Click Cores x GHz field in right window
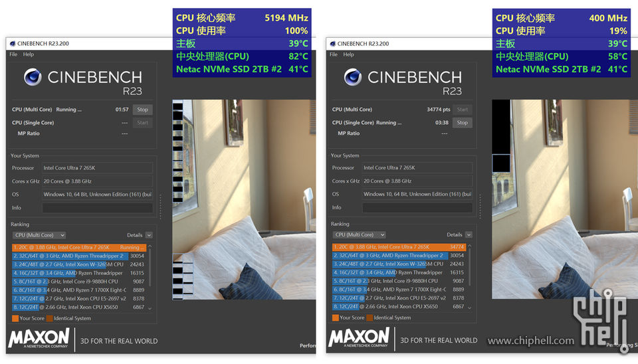 click(417, 181)
